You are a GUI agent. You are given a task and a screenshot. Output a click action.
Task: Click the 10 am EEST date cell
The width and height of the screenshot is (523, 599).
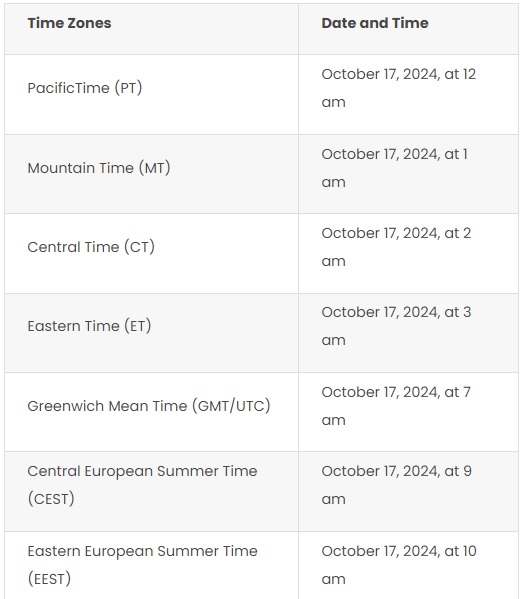coord(408,565)
